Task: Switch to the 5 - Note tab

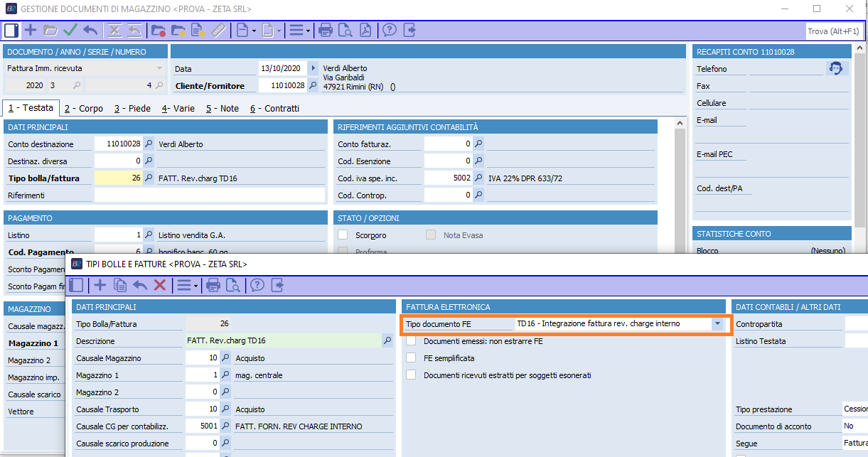Action: click(223, 109)
